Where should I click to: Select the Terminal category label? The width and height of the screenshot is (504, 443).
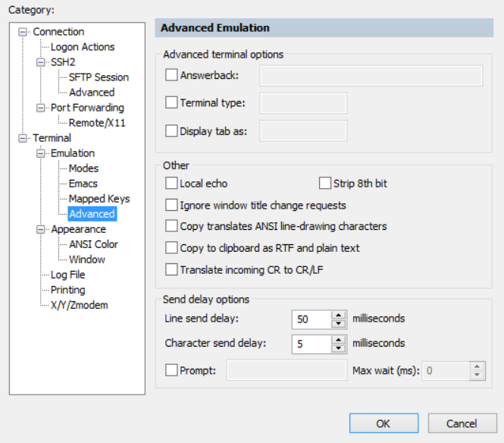tap(52, 138)
